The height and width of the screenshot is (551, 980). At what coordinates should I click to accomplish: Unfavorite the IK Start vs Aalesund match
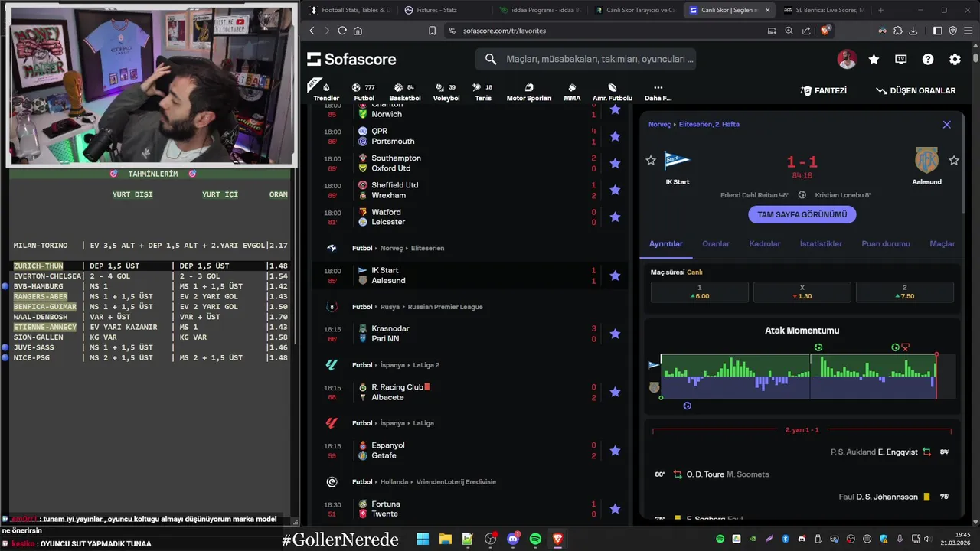tap(615, 275)
